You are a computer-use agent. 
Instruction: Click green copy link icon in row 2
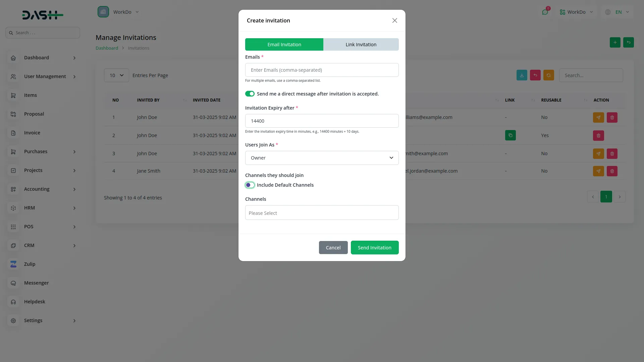pos(510,135)
